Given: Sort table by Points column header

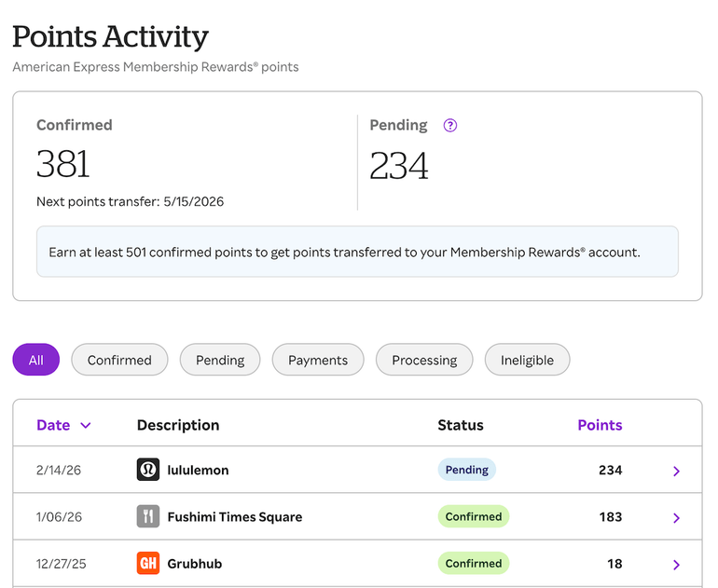Looking at the screenshot, I should pyautogui.click(x=600, y=425).
